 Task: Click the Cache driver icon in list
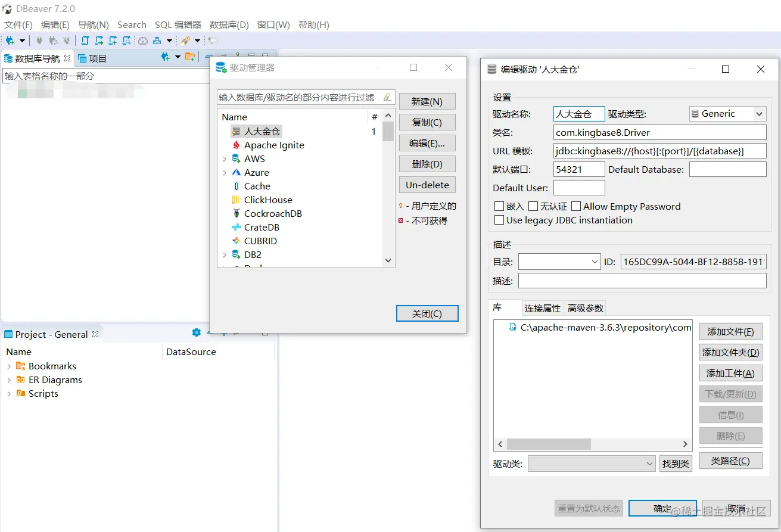(237, 186)
